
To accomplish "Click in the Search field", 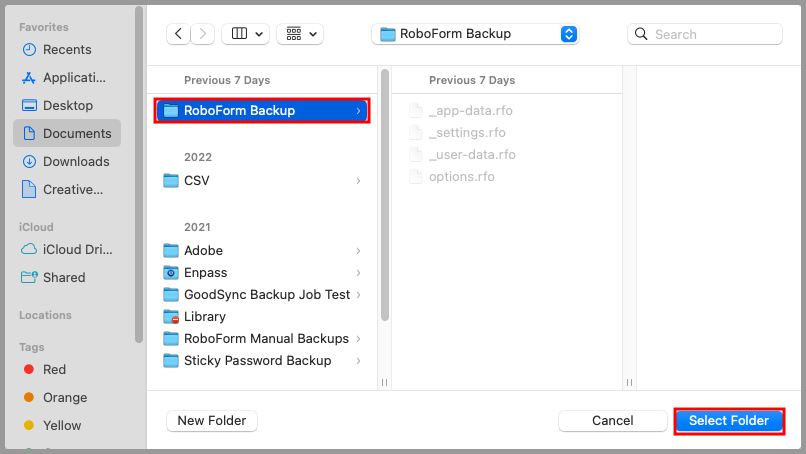I will [705, 34].
